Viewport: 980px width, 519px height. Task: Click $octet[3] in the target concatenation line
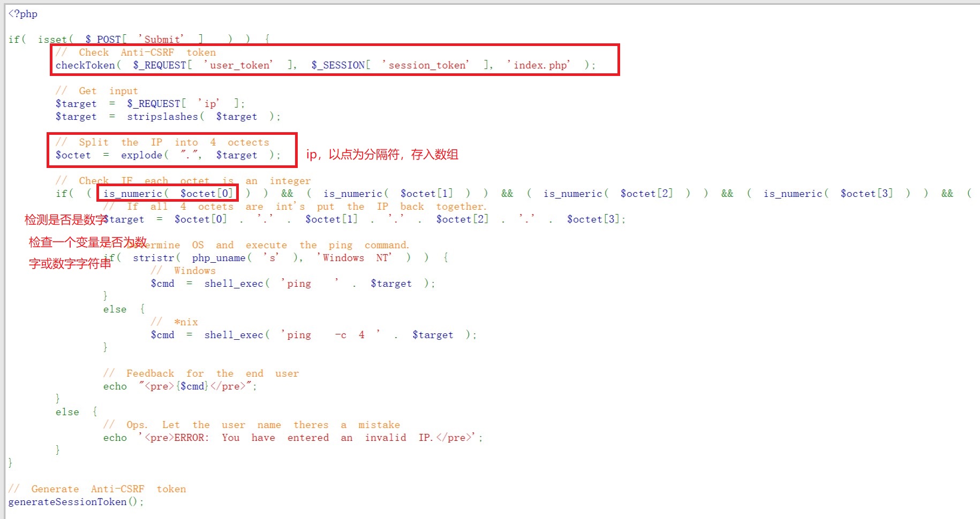pyautogui.click(x=593, y=219)
